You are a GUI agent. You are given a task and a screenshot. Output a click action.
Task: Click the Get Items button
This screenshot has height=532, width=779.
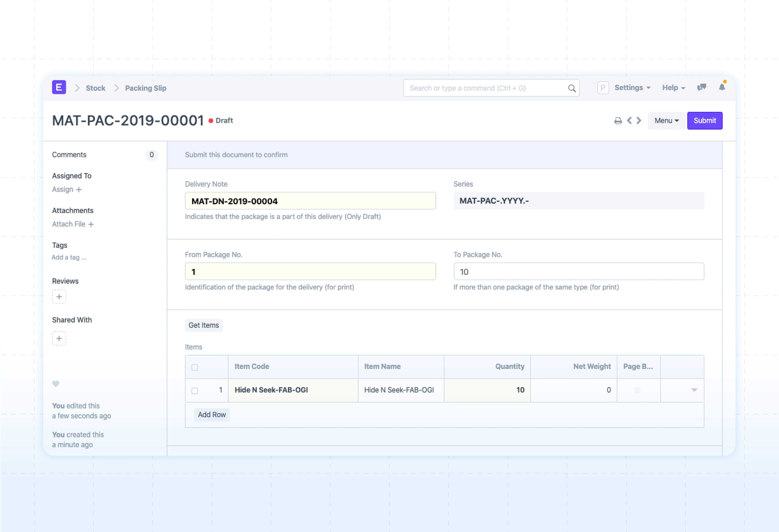coord(203,325)
